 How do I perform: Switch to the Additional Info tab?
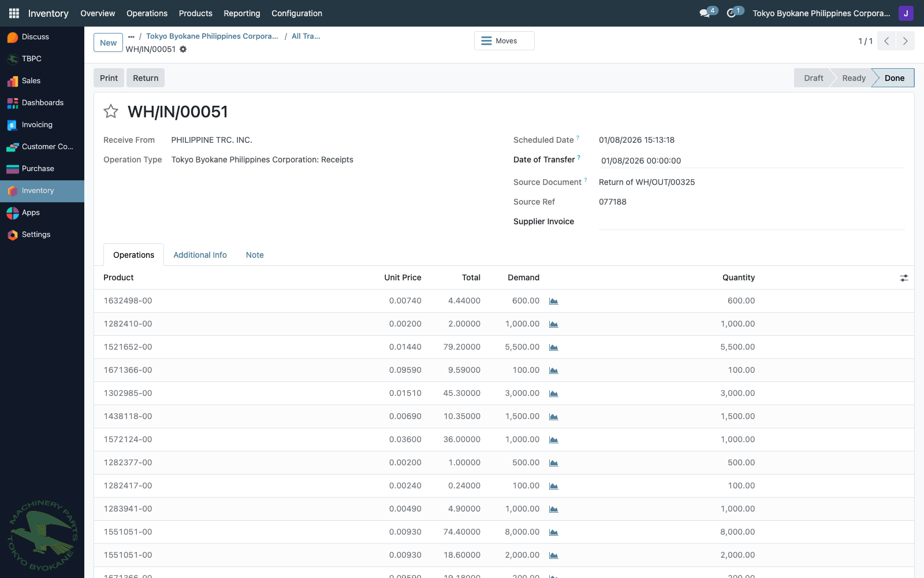coord(200,255)
